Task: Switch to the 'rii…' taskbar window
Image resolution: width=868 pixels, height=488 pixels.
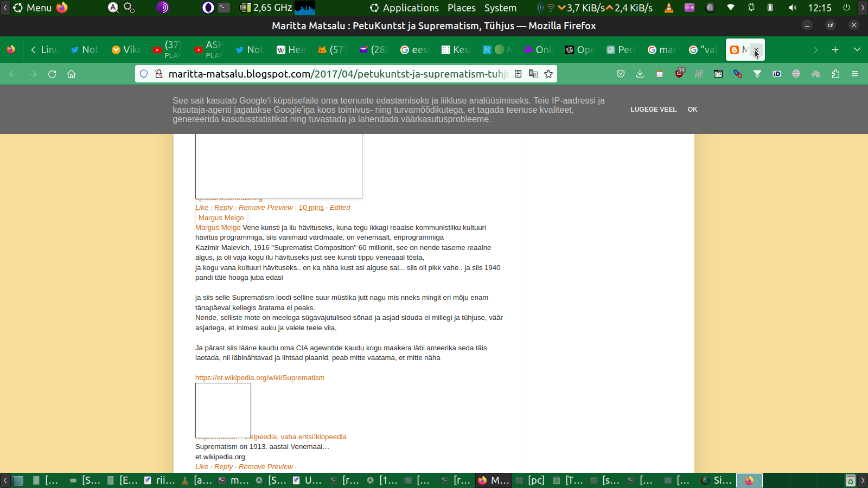Action: click(159, 480)
